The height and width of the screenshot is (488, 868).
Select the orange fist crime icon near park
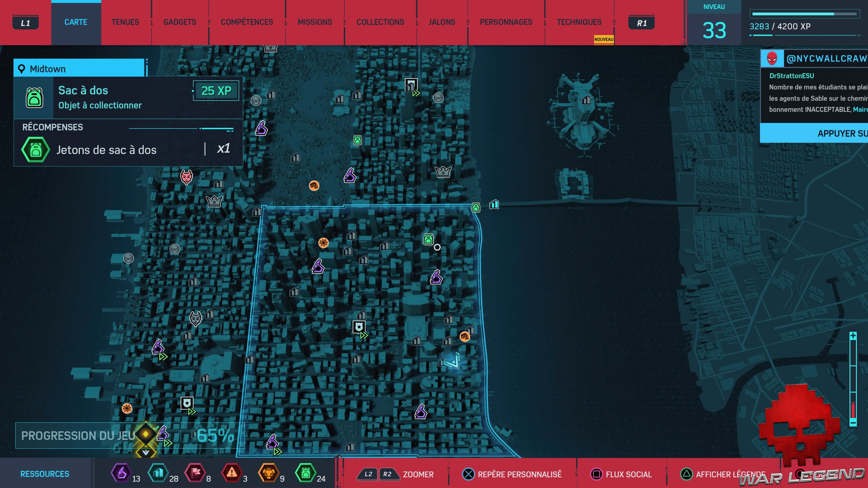tap(314, 185)
